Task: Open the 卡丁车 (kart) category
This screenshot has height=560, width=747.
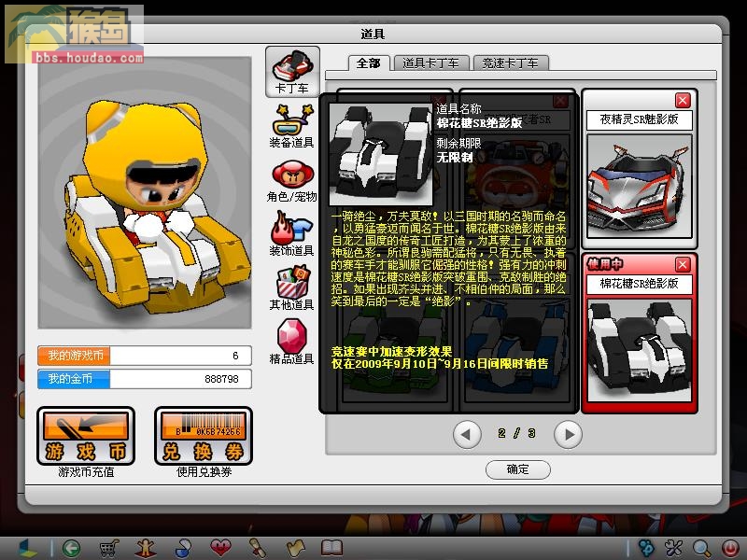Action: [x=292, y=72]
